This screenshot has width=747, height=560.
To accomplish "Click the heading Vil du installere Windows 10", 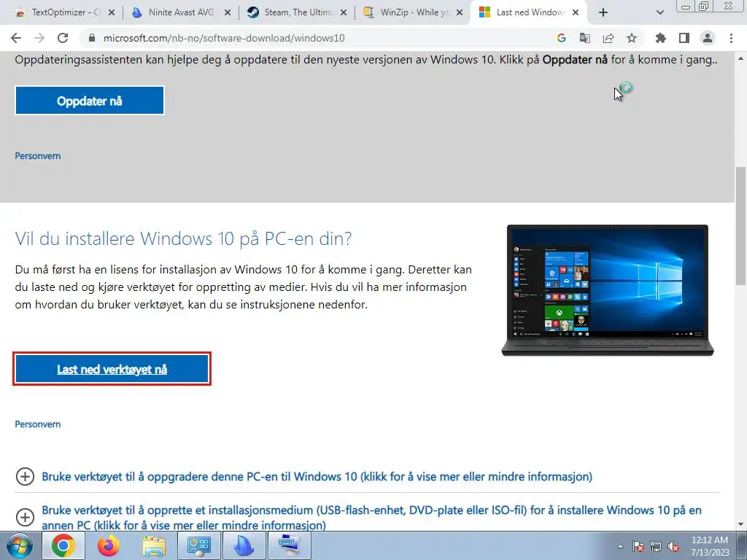I will click(183, 238).
